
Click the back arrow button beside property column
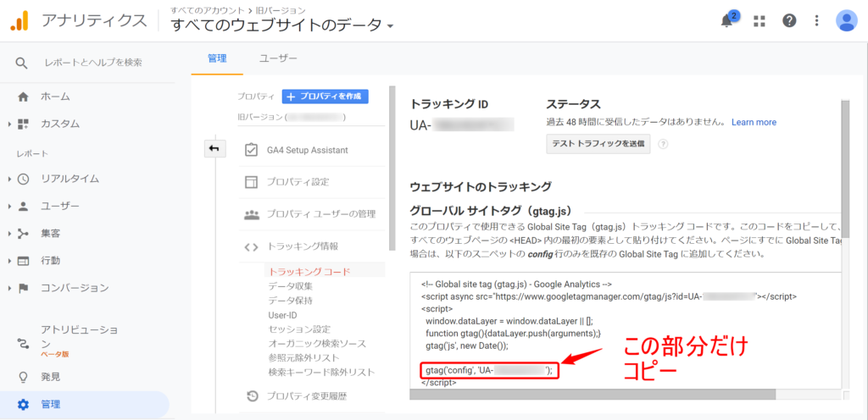point(214,149)
